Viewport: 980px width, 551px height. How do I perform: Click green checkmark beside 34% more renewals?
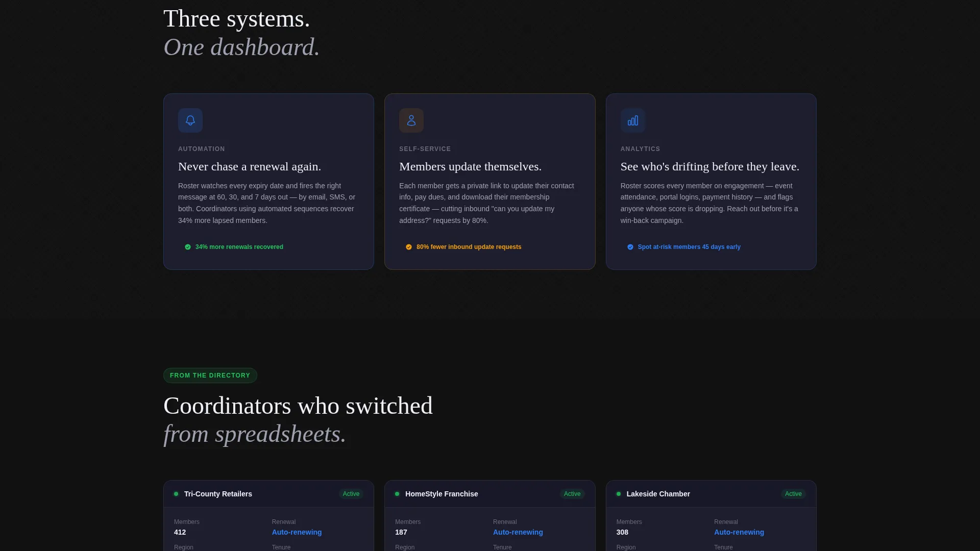tap(188, 247)
